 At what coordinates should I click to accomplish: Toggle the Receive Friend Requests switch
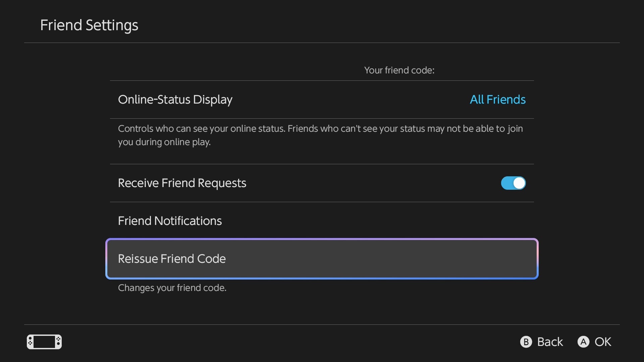[513, 183]
